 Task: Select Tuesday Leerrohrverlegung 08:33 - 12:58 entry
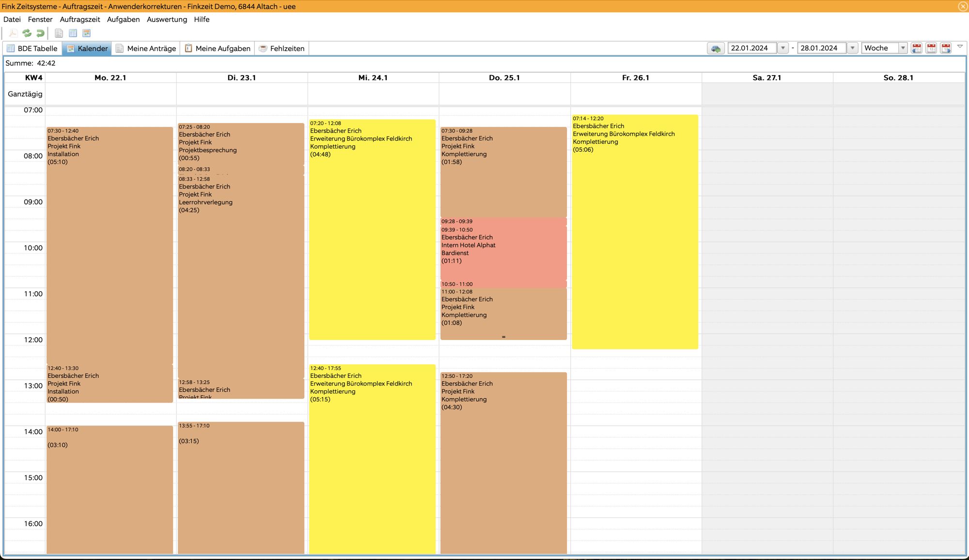[x=241, y=276]
